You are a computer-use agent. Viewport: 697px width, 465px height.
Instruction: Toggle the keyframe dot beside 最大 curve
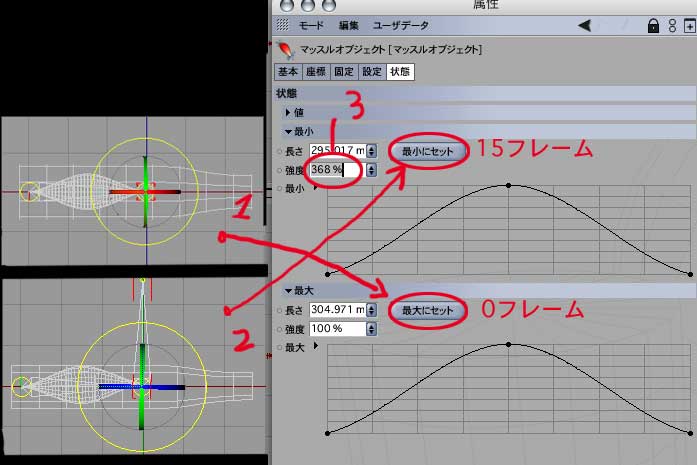coord(280,347)
